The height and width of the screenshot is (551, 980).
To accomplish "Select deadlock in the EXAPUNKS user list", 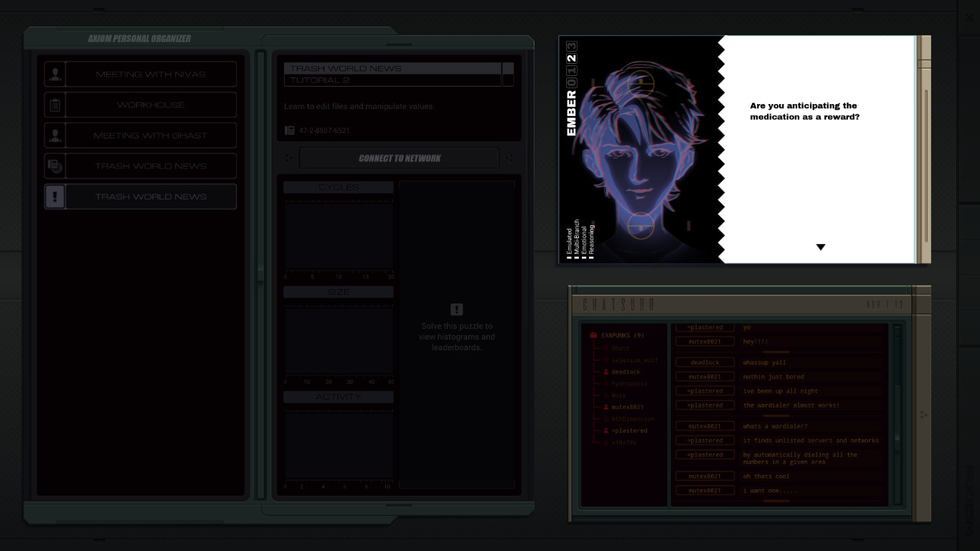I will pos(626,372).
